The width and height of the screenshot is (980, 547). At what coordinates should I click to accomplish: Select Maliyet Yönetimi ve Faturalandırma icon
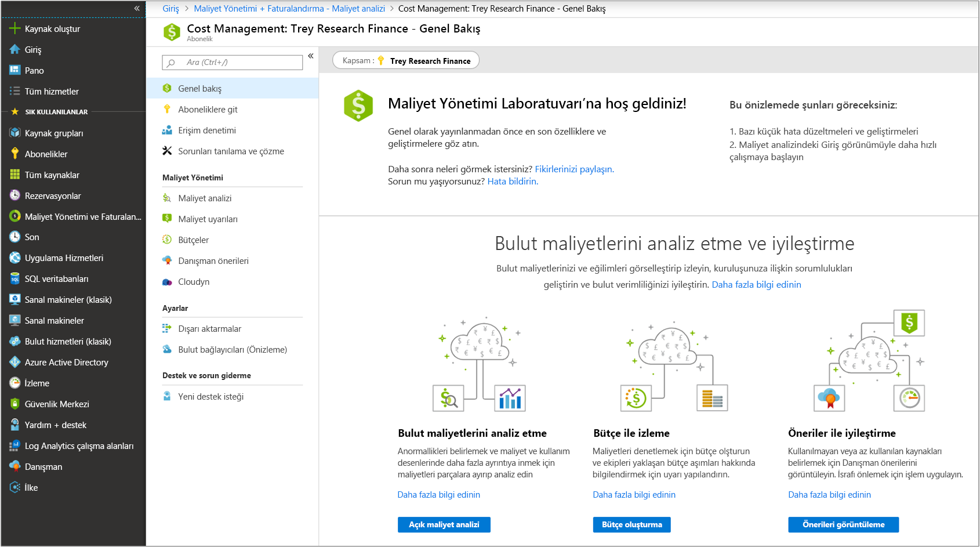15,216
